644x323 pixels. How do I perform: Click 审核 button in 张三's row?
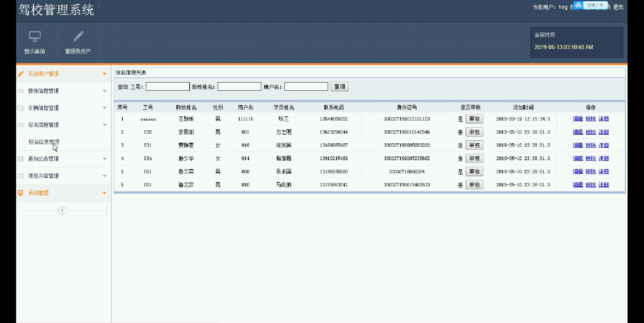coord(474,119)
